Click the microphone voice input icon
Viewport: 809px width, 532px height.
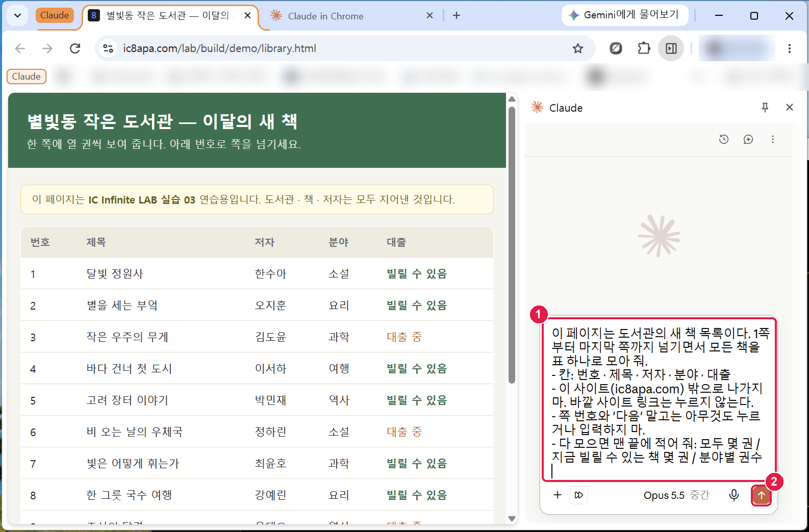(734, 495)
